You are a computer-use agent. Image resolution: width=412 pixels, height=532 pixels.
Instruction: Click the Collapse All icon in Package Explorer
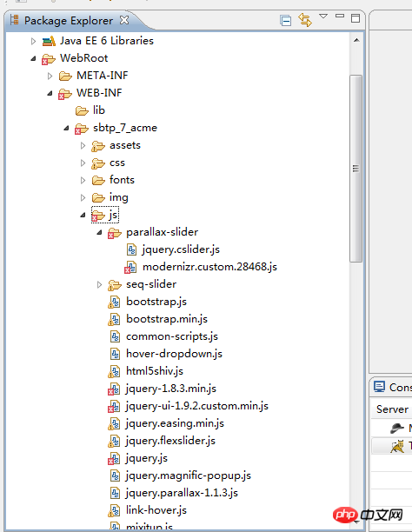coord(285,20)
